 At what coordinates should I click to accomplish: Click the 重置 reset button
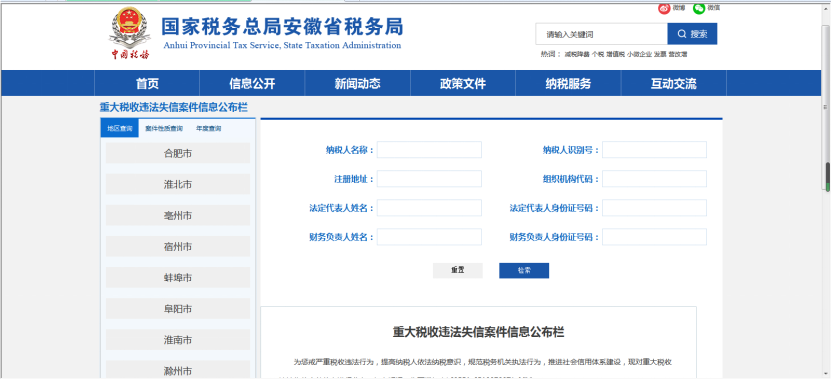click(x=458, y=270)
